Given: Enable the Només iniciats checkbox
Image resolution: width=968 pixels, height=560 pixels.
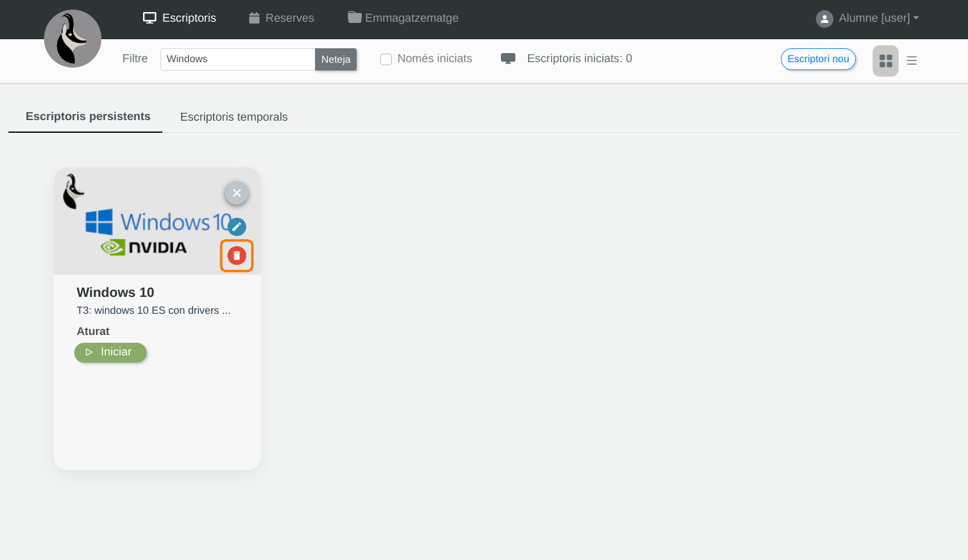Looking at the screenshot, I should click(x=386, y=59).
